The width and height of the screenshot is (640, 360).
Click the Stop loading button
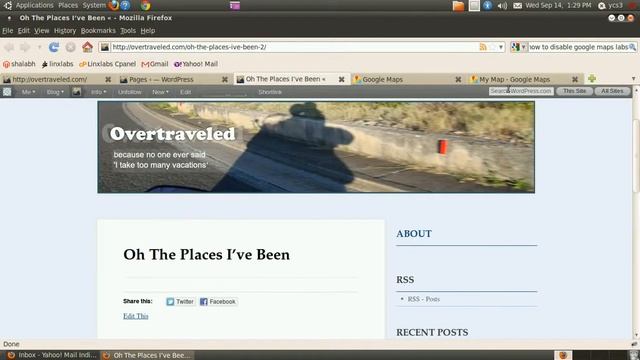[71, 47]
